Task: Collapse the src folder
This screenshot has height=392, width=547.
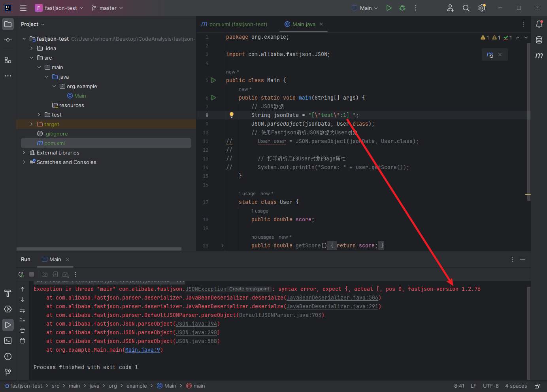Action: pyautogui.click(x=32, y=58)
